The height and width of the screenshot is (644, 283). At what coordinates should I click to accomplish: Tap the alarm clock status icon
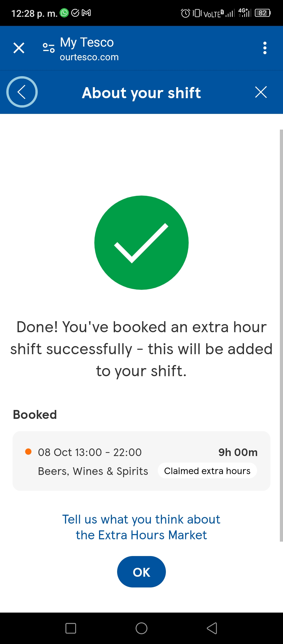pyautogui.click(x=186, y=13)
